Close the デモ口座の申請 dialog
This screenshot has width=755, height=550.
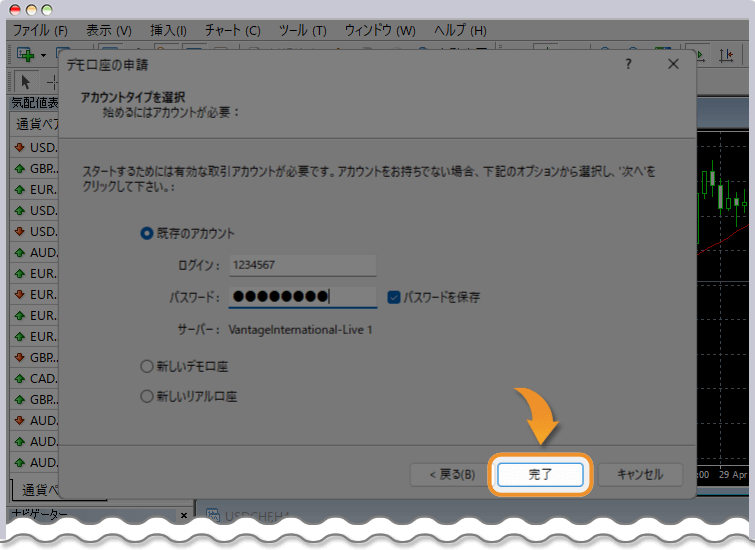(x=673, y=64)
